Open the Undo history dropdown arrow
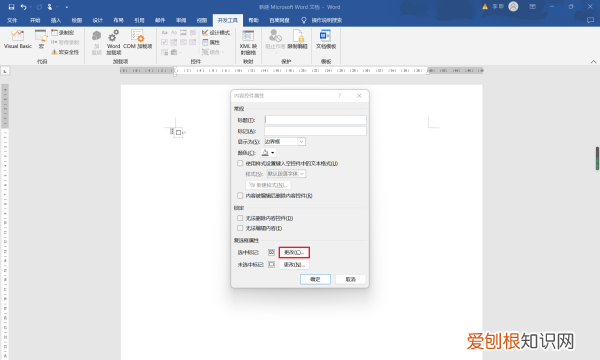 tap(30, 7)
